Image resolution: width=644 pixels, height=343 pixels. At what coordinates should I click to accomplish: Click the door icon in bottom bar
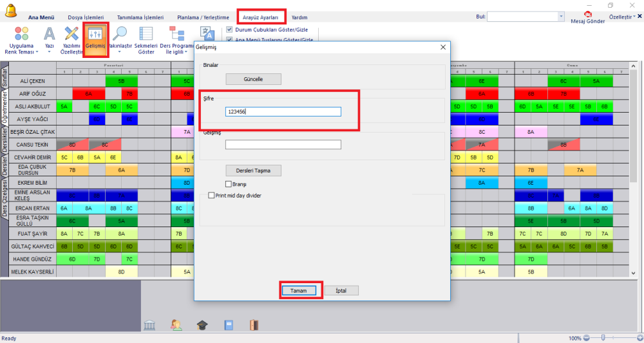tap(254, 326)
